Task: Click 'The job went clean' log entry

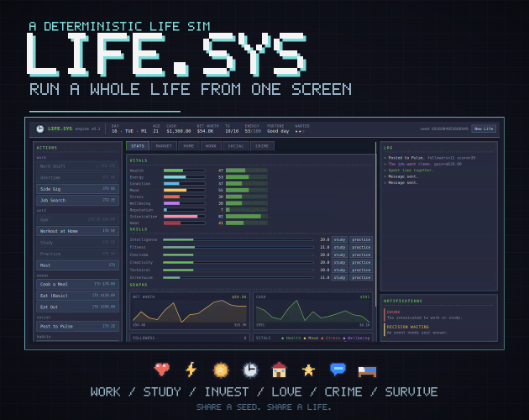Action: (422, 164)
